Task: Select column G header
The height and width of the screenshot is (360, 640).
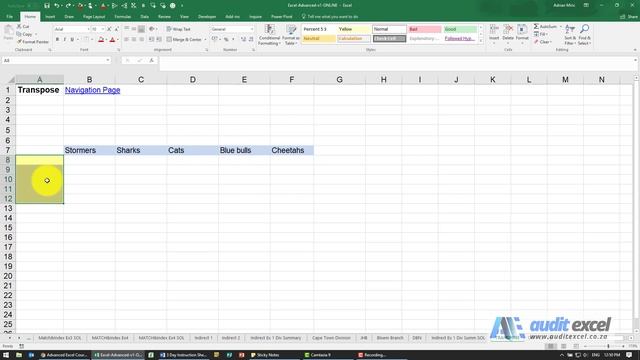Action: tap(339, 80)
